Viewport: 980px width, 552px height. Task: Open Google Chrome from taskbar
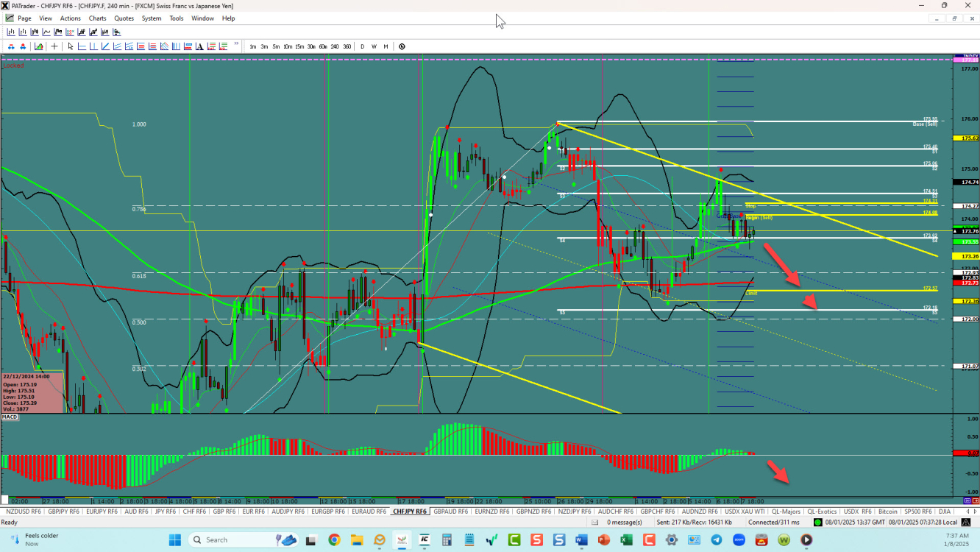(x=334, y=540)
